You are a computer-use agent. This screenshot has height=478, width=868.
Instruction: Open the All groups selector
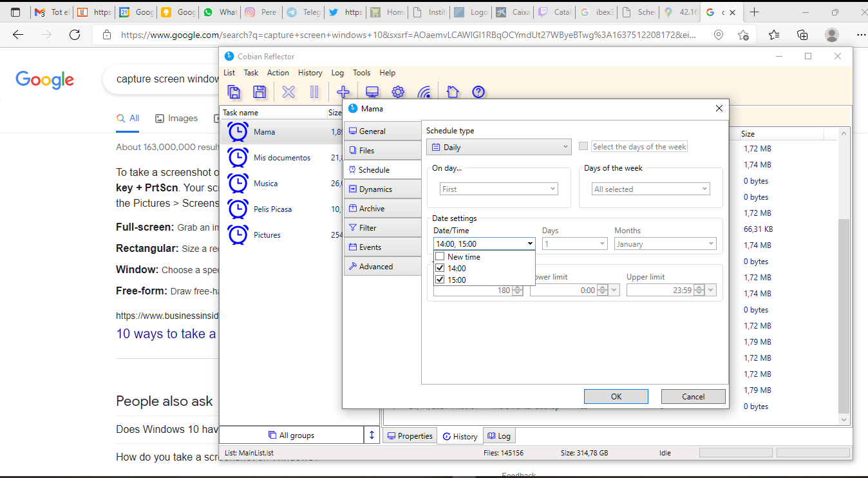pyautogui.click(x=292, y=435)
